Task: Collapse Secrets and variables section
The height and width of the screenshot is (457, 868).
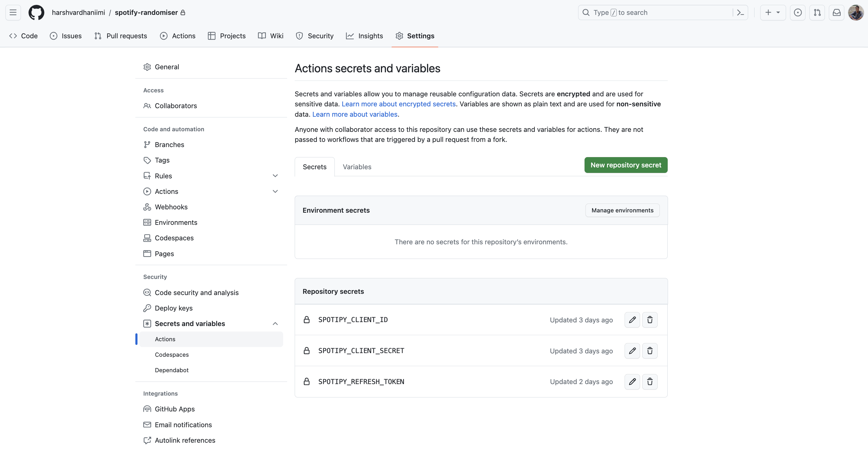Action: point(275,323)
